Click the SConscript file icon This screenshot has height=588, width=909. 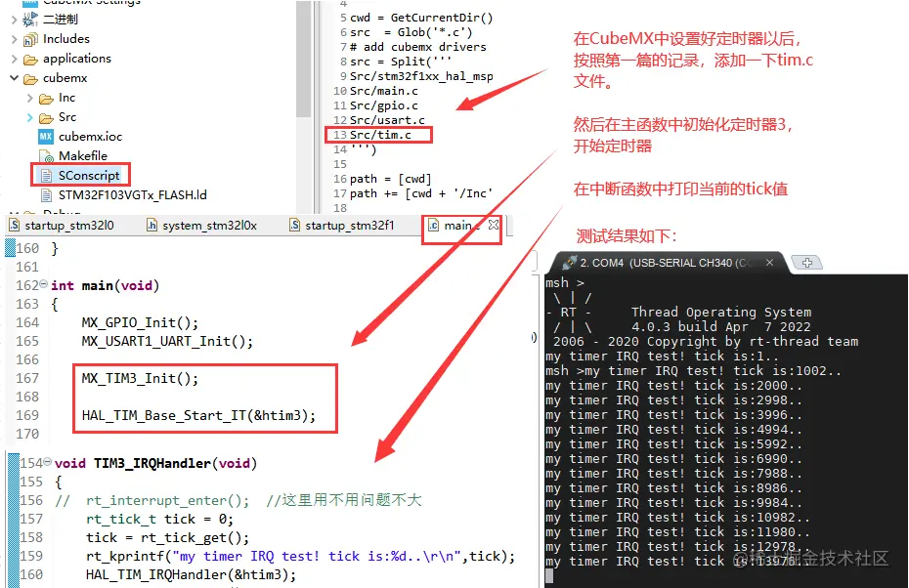(x=46, y=176)
